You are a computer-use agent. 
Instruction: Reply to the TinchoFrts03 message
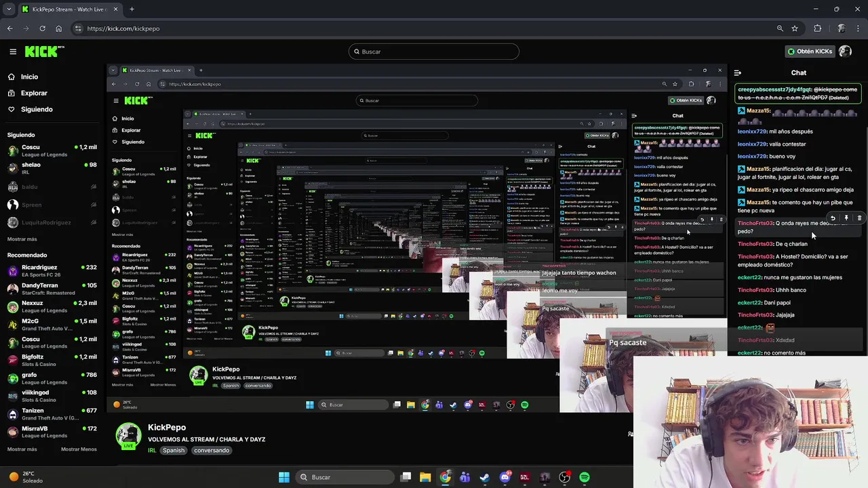pos(833,218)
